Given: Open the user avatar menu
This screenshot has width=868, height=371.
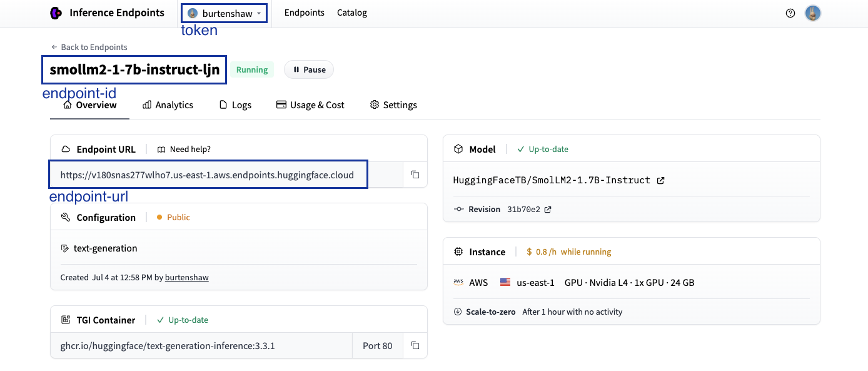Looking at the screenshot, I should click(812, 13).
